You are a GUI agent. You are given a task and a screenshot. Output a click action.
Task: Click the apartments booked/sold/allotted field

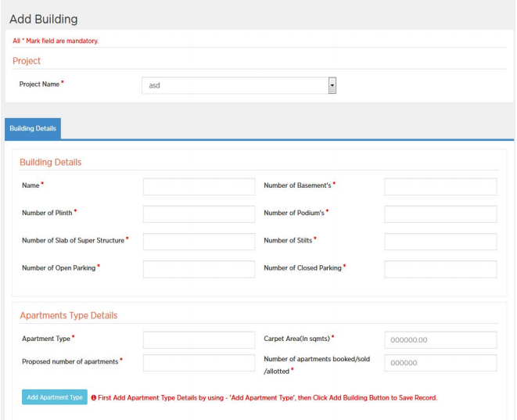[440, 363]
